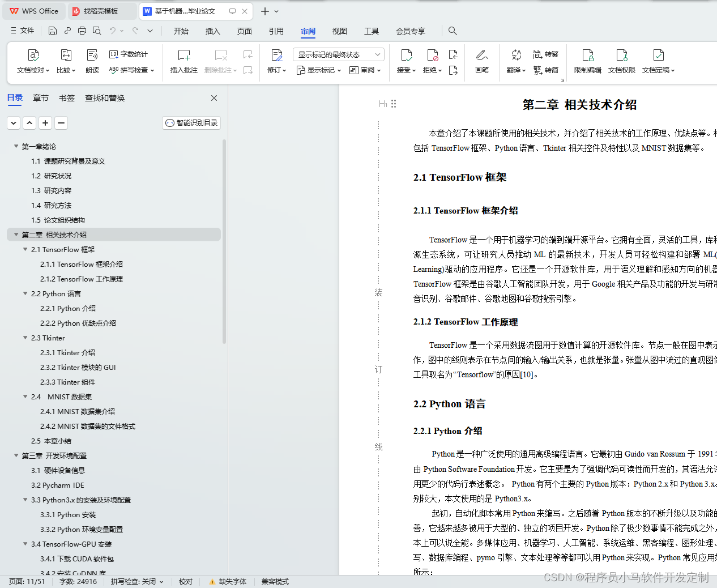
Task: Switch to the 视图 ribbon tab
Action: pos(339,31)
